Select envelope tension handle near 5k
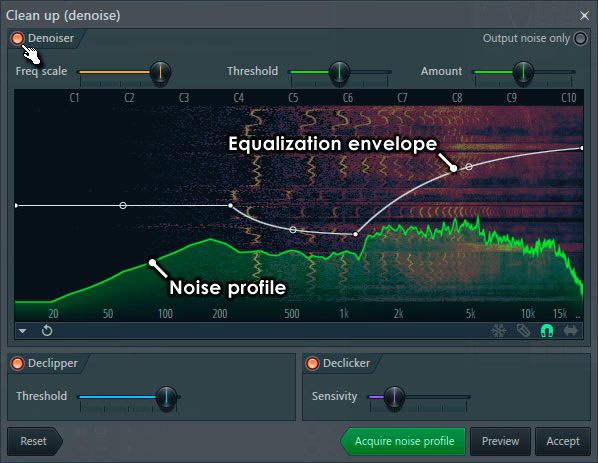Image resolution: width=598 pixels, height=463 pixels. [x=469, y=167]
